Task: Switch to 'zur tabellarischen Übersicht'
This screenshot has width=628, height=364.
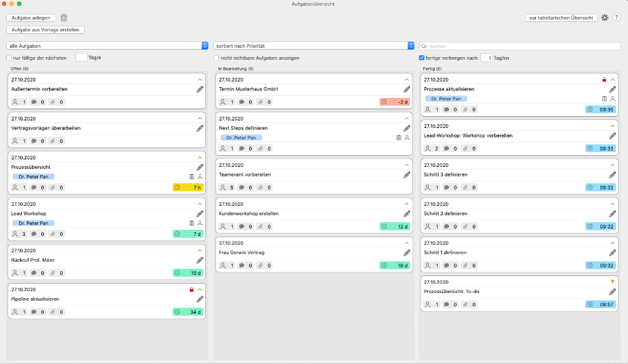Action: pos(561,18)
